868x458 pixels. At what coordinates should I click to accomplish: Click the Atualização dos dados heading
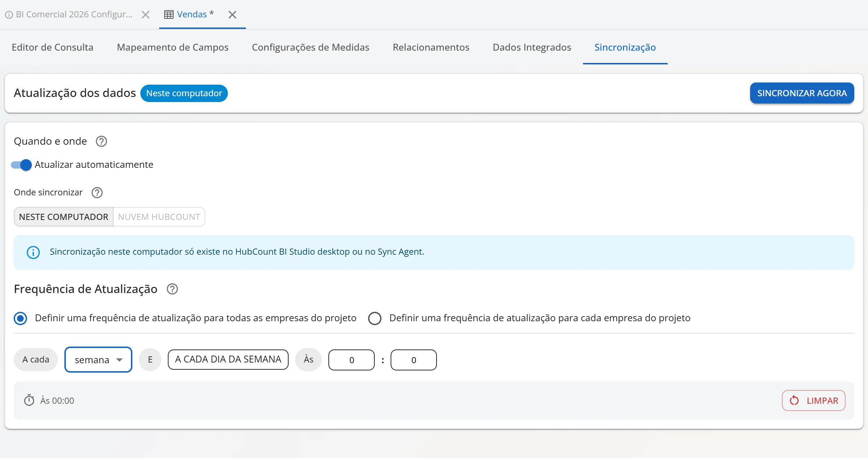tap(75, 93)
